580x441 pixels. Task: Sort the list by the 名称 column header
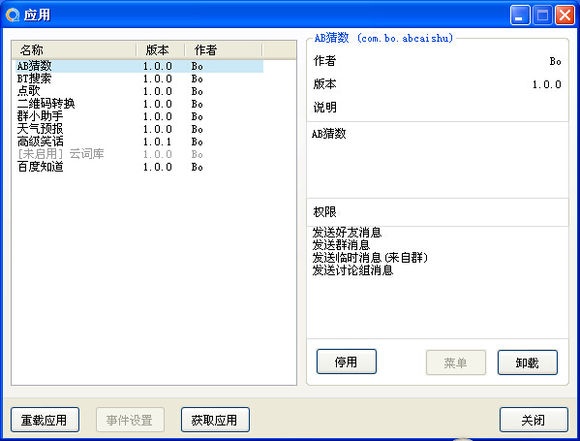click(74, 50)
